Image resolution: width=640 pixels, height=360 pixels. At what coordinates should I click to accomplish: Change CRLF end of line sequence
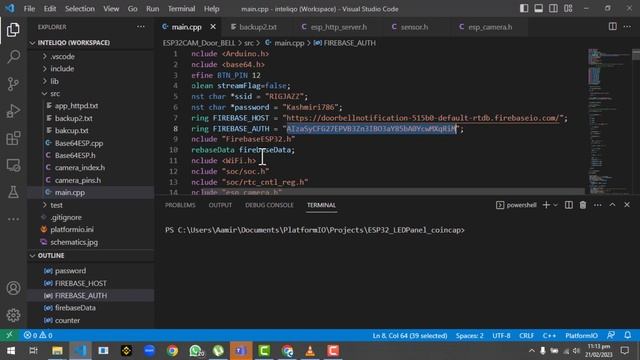(527, 336)
